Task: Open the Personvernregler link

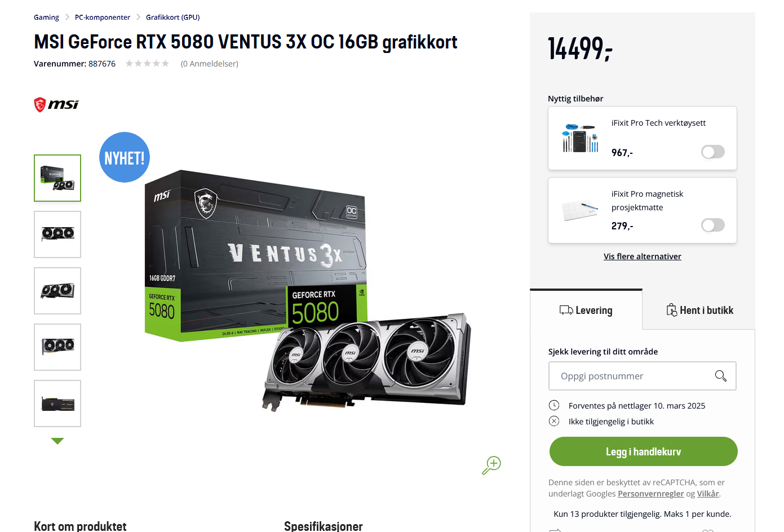Action: 651,494
